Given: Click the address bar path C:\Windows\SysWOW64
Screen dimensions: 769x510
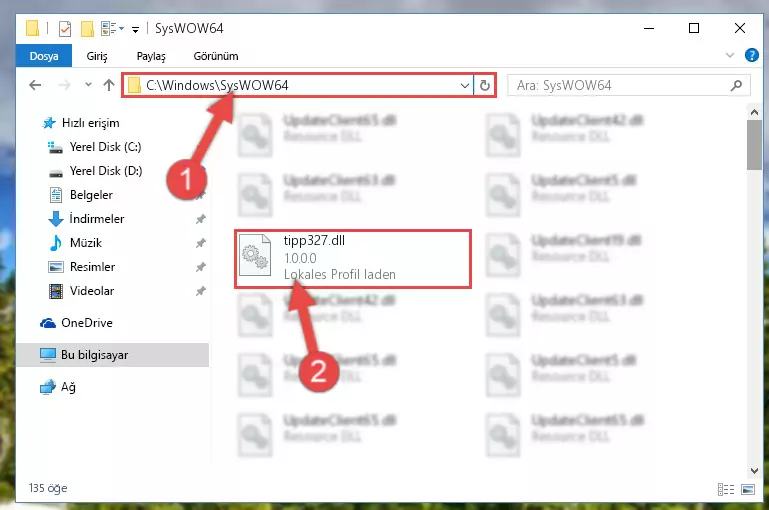Looking at the screenshot, I should click(217, 85).
